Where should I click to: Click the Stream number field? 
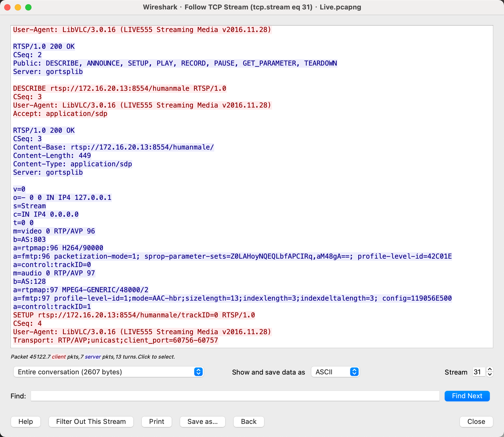tap(478, 372)
